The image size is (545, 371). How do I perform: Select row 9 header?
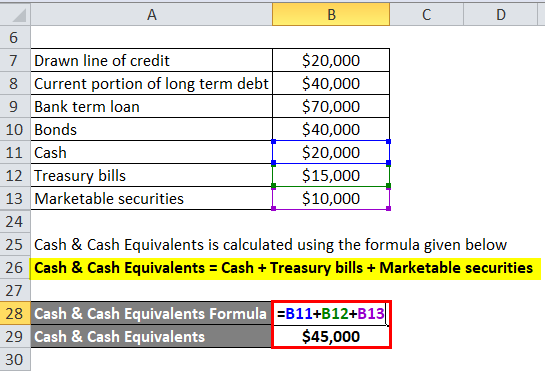coord(15,106)
